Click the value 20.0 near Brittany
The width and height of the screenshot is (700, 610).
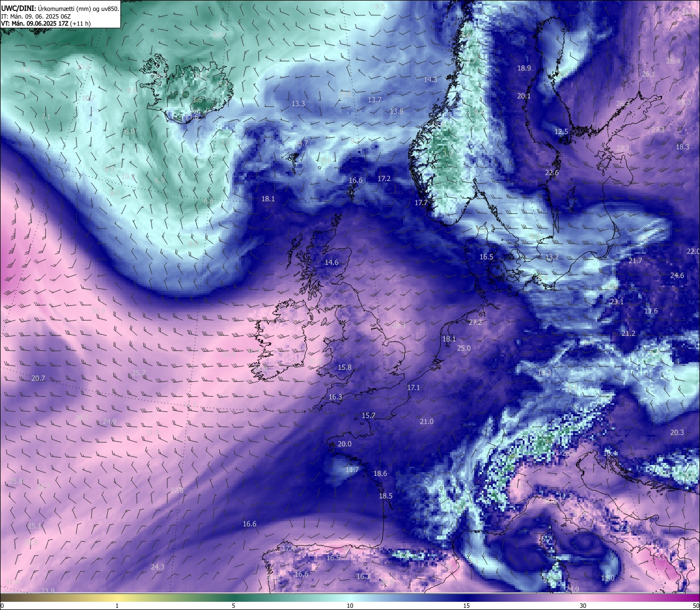tap(345, 444)
